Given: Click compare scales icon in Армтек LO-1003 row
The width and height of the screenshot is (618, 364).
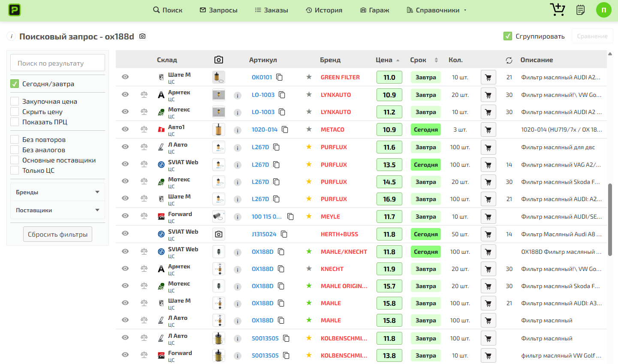Looking at the screenshot, I should tap(144, 95).
